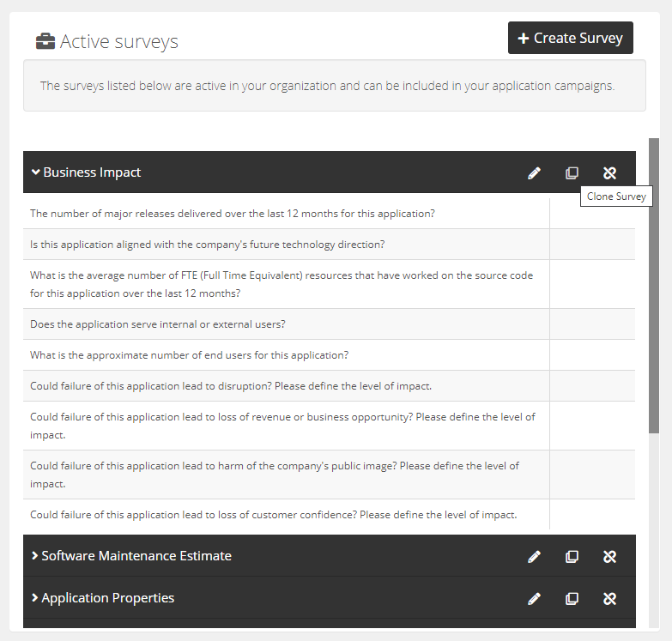Select the major releases question row
The height and width of the screenshot is (641, 672).
coord(232,214)
